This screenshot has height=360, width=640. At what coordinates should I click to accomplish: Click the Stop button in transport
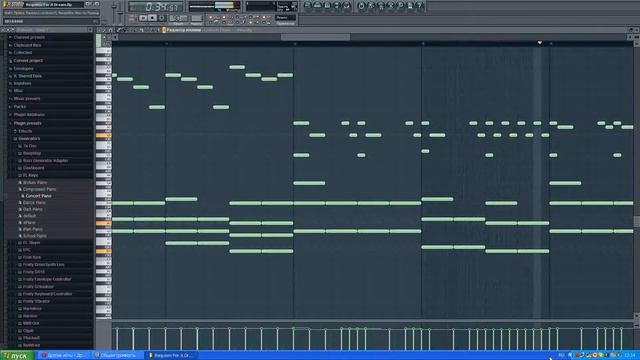pyautogui.click(x=152, y=18)
